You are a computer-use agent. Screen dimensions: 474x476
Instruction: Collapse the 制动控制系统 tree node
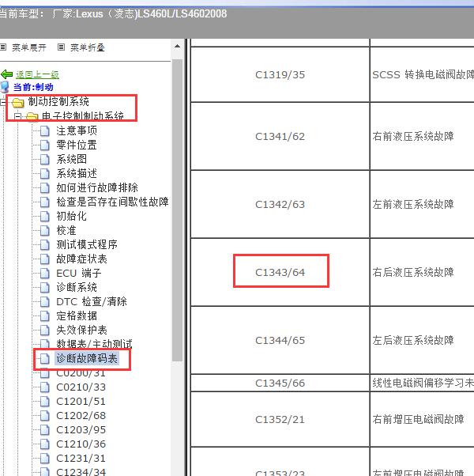click(x=2, y=102)
